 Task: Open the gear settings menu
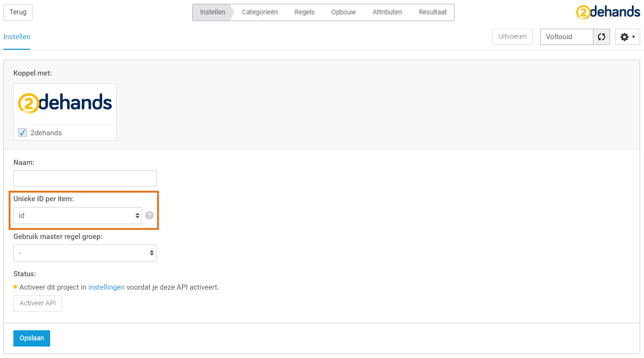tap(627, 37)
